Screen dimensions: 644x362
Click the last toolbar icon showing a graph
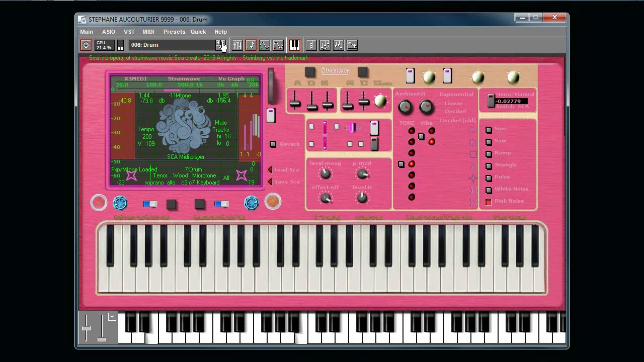point(352,45)
